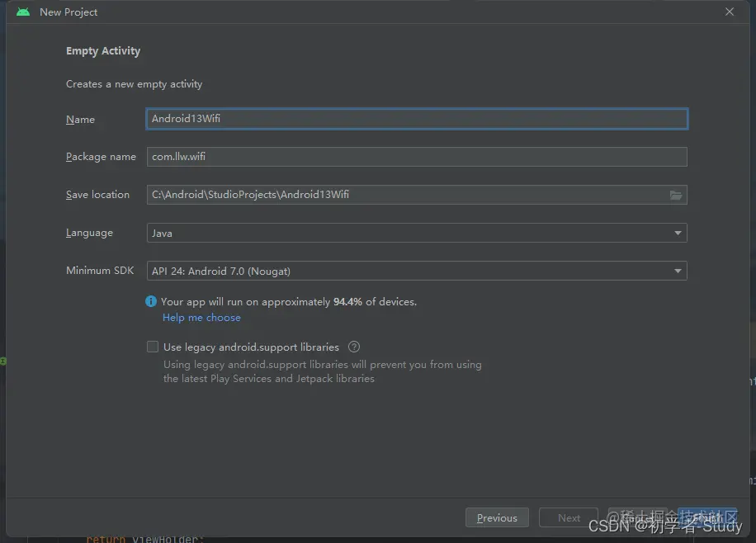
Task: Click the Package name field com.llw.wifi
Action: [417, 157]
